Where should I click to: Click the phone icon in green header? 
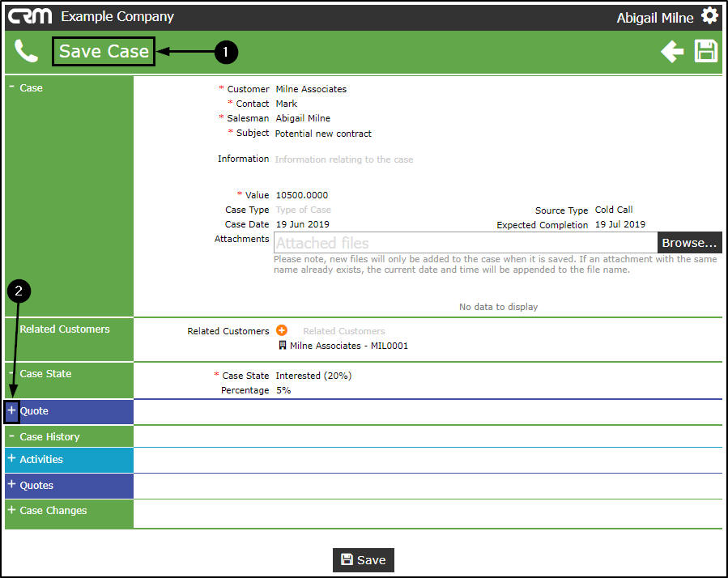coord(26,52)
